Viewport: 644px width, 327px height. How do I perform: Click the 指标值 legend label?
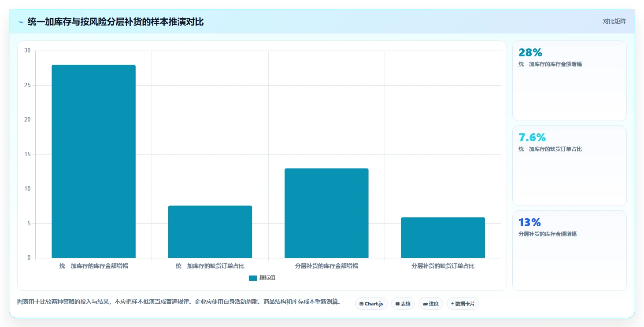[267, 278]
